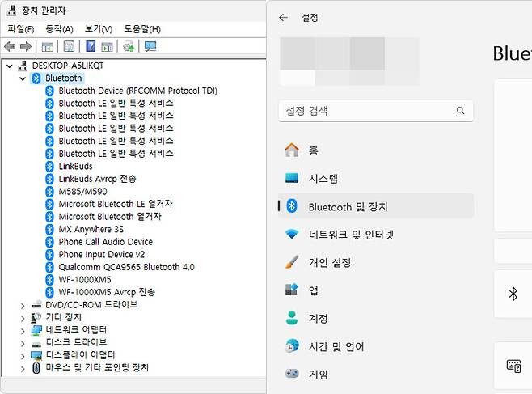The image size is (532, 394).
Task: Select Bluetooth 및 장치 in Settings sidebar
Action: (x=376, y=206)
